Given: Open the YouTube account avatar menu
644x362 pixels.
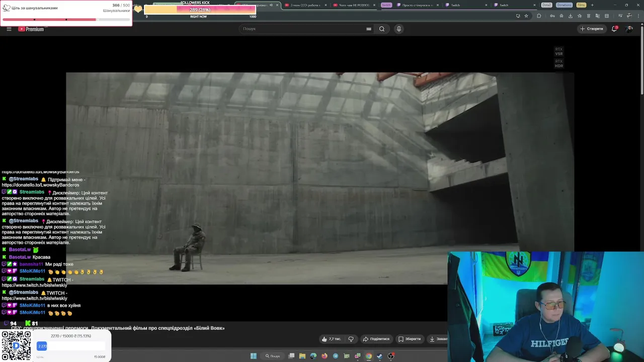Looking at the screenshot, I should (629, 29).
